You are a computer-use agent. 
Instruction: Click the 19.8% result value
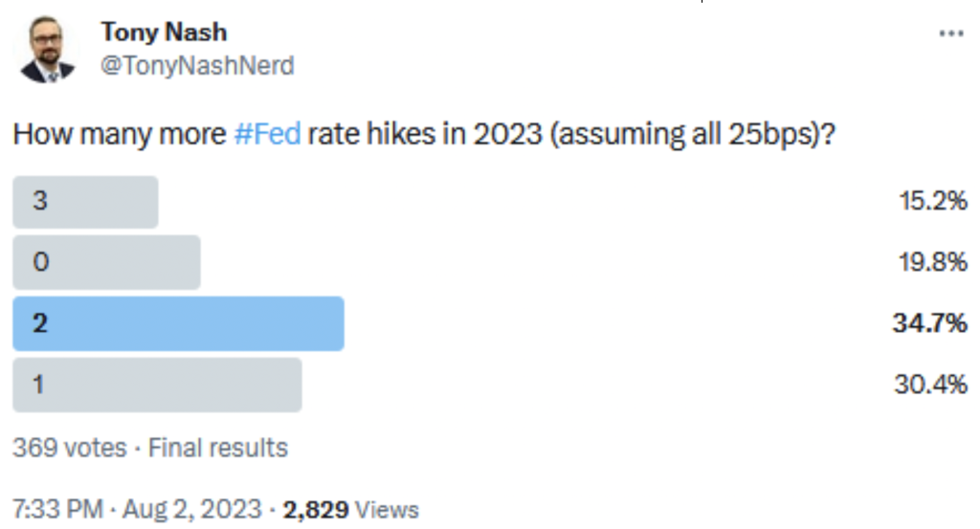(932, 262)
